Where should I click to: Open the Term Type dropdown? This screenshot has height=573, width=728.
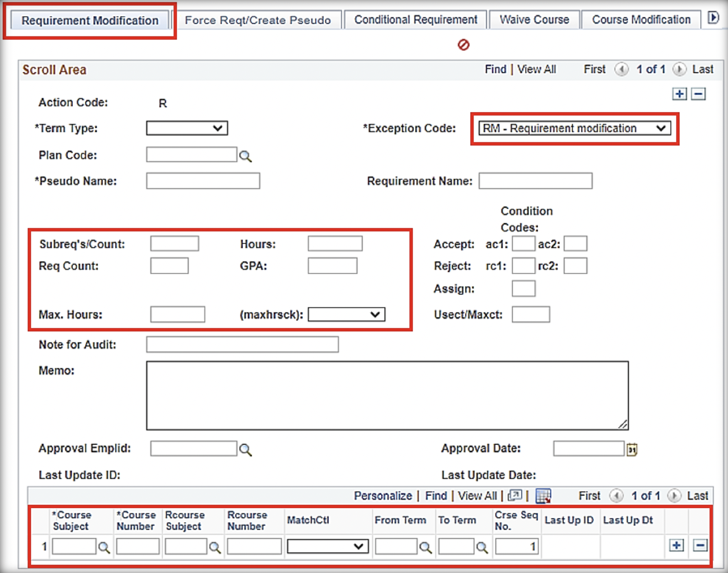219,128
